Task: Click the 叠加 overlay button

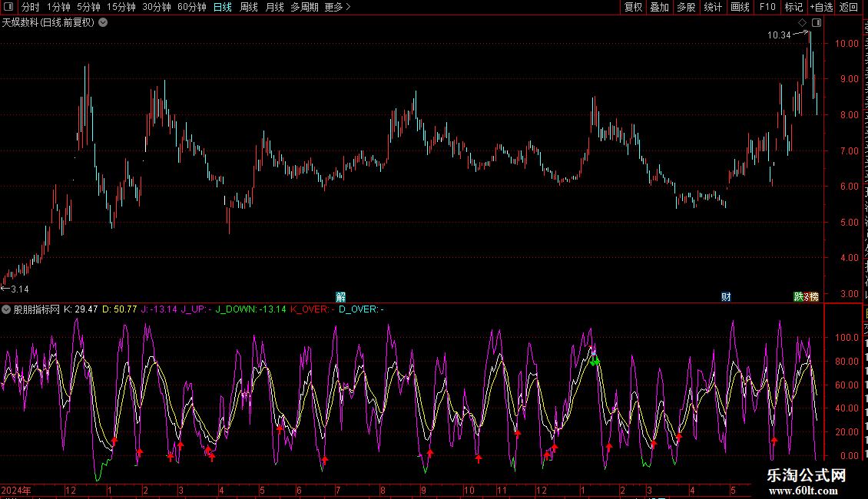Action: coord(659,7)
